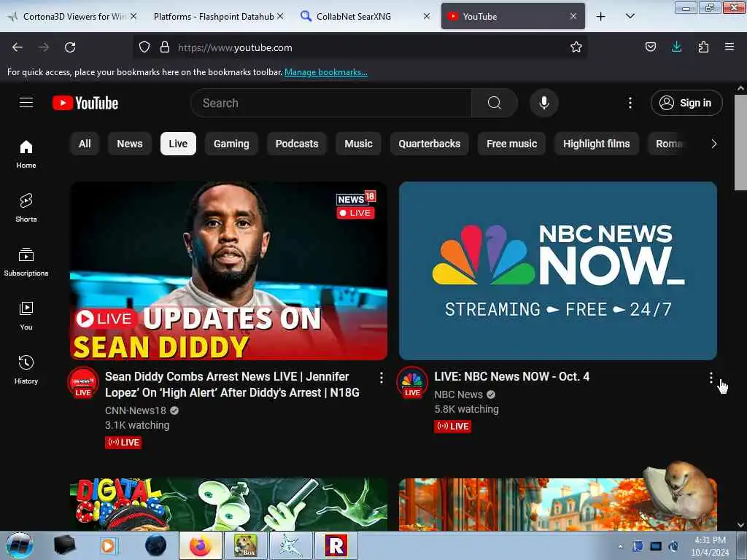Click the search magnifier button
Image resolution: width=747 pixels, height=560 pixels.
pos(494,103)
